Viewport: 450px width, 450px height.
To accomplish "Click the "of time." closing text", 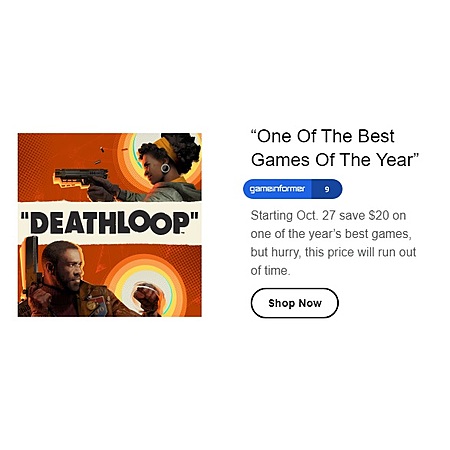I will [270, 270].
